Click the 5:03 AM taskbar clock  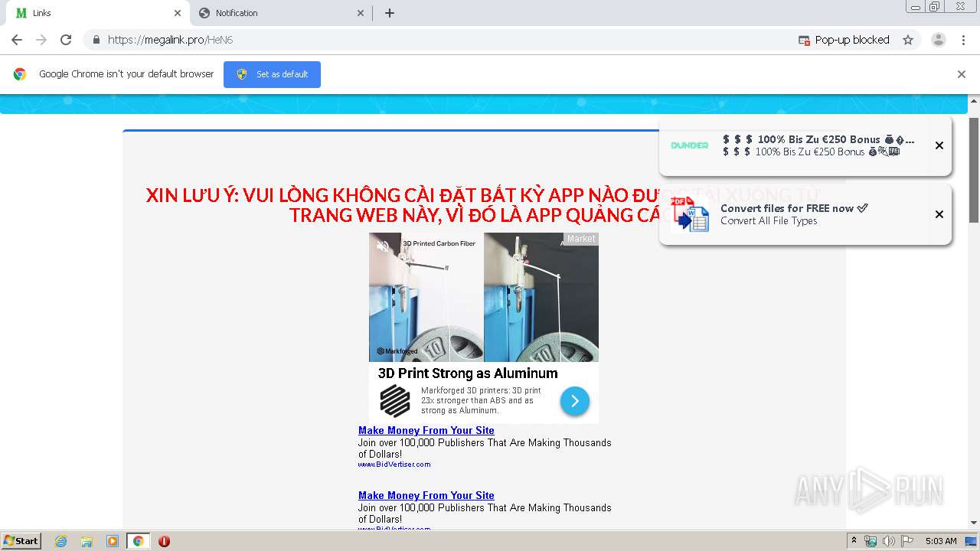tap(941, 541)
